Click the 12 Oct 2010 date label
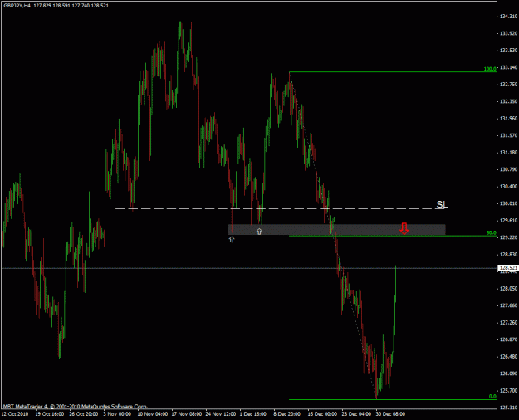Image resolution: width=519 pixels, height=420 pixels. [x=15, y=414]
